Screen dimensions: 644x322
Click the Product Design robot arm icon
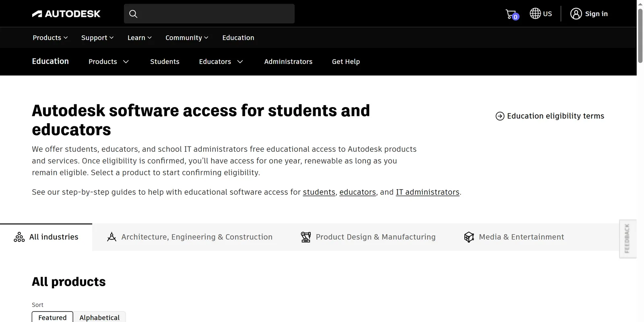click(x=306, y=237)
